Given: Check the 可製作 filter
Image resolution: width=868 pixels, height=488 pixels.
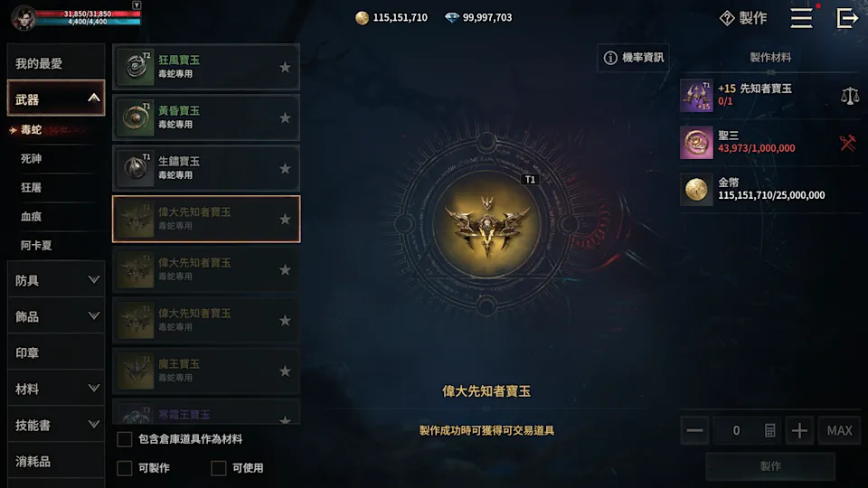Looking at the screenshot, I should coord(125,468).
